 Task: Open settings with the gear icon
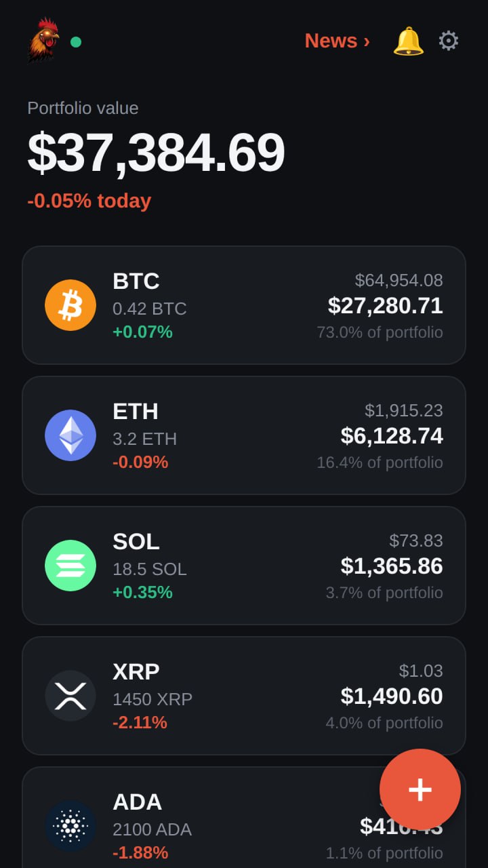point(448,41)
